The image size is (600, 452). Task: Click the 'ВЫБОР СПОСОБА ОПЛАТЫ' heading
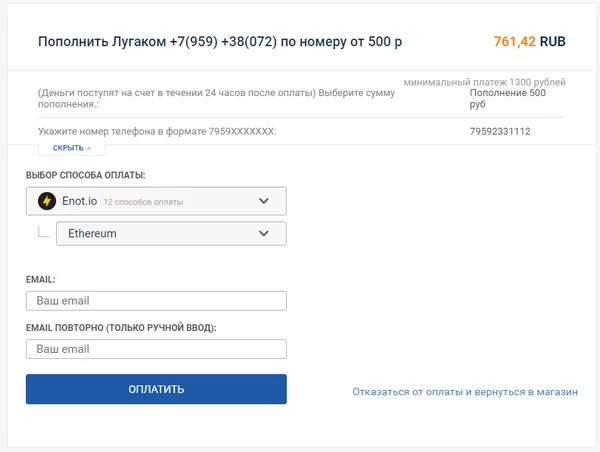pyautogui.click(x=85, y=175)
